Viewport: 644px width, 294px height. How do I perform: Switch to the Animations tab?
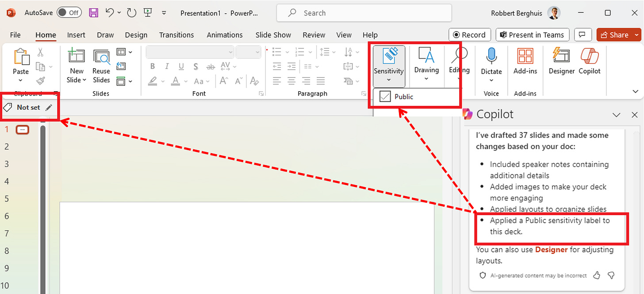pos(225,35)
